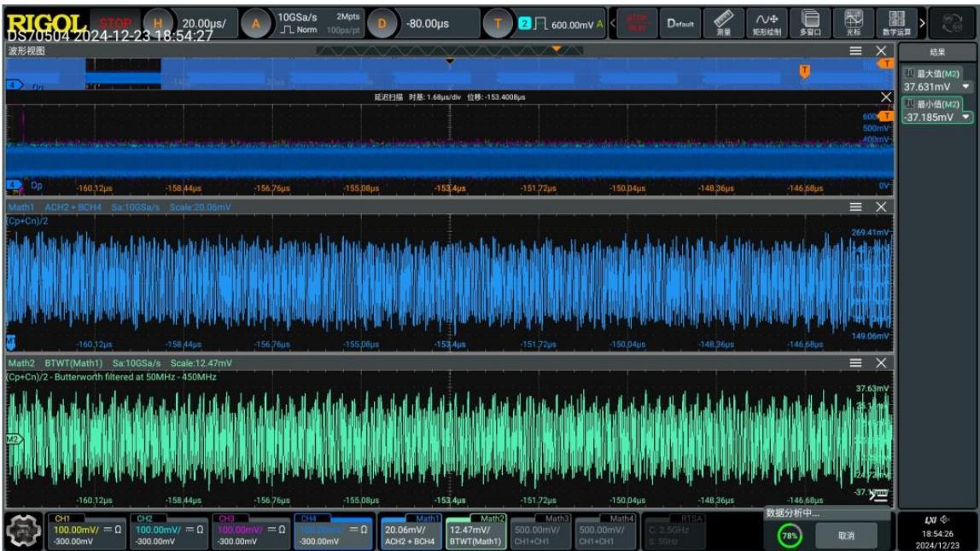Screen dimensions: 980x551
Task: Click the red STOP/RUN toolbar button
Action: tap(637, 23)
